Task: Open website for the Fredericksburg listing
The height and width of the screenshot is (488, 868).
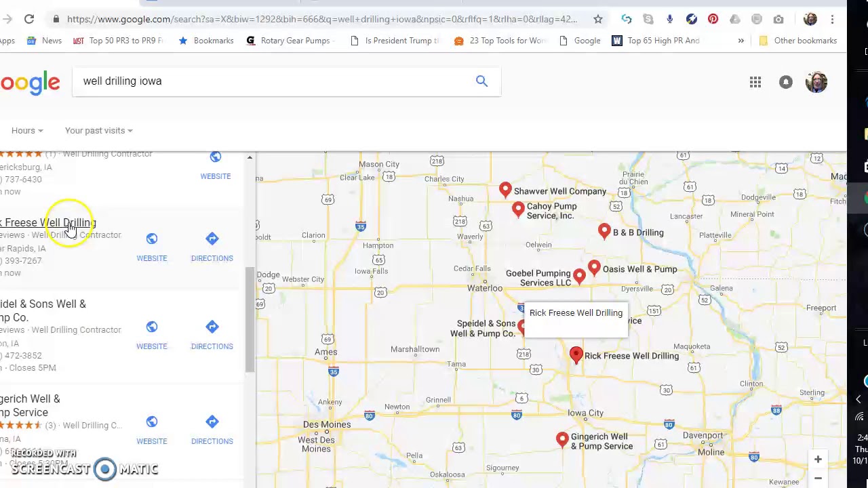Action: click(x=216, y=165)
